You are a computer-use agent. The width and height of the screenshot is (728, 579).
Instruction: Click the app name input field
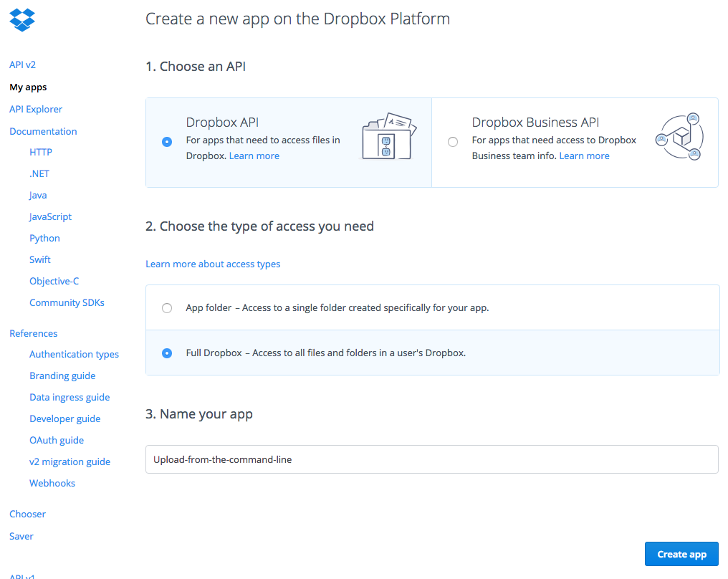point(431,459)
